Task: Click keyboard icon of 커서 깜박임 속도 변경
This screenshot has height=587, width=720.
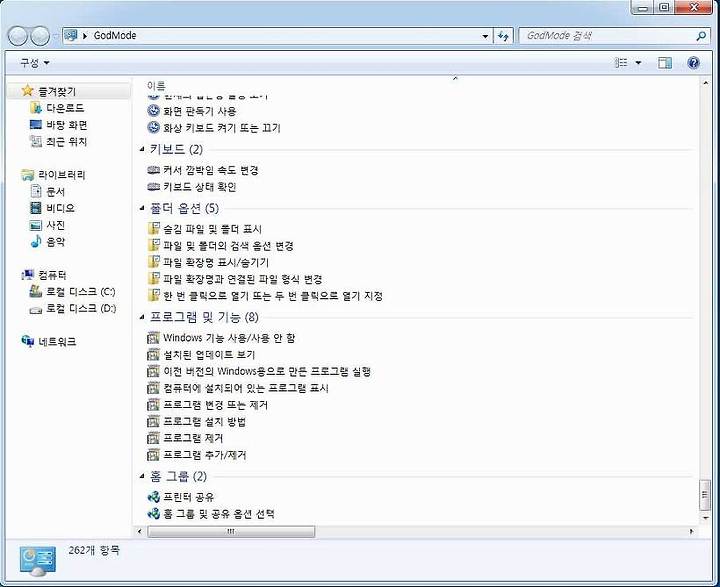Action: coord(153,170)
